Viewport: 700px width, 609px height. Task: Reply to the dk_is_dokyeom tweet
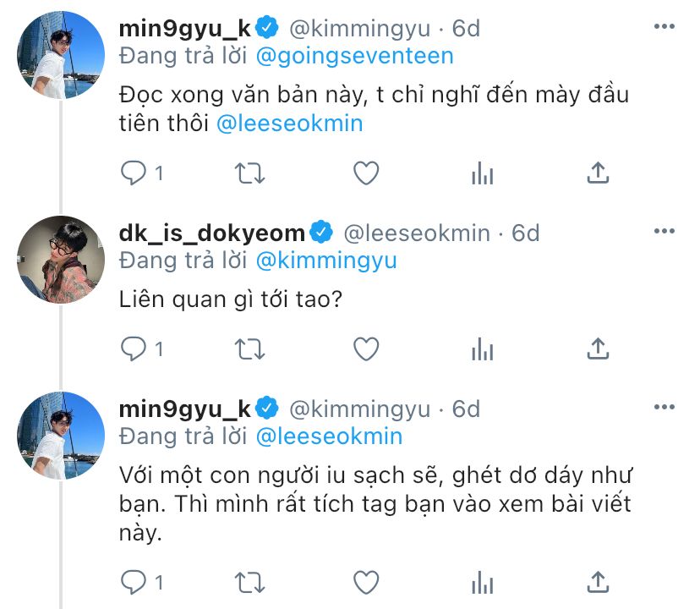[134, 348]
